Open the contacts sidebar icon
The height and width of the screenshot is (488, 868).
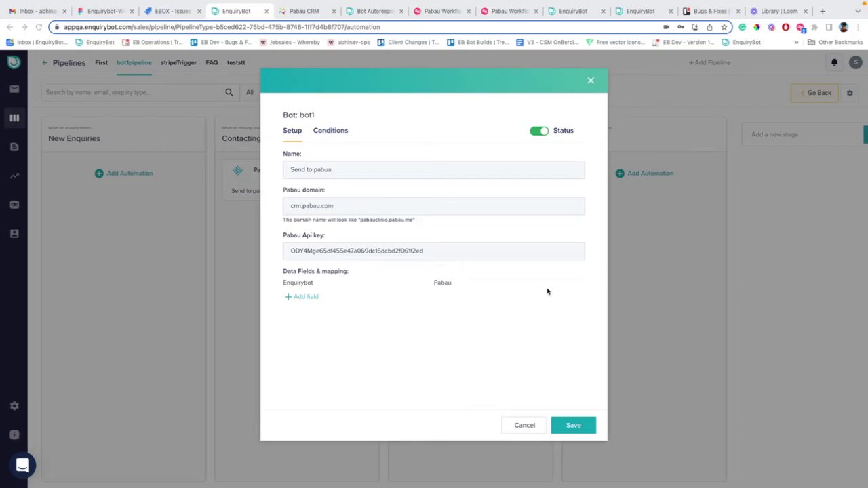click(x=14, y=233)
